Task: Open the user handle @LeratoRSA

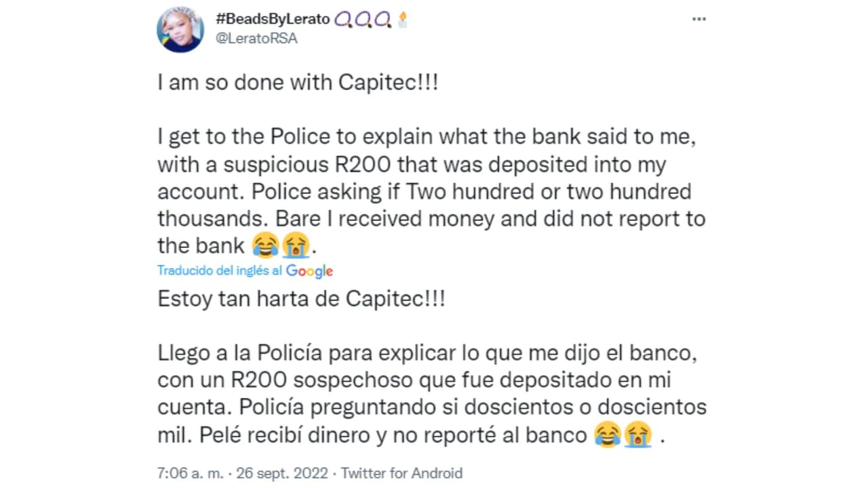Action: (256, 38)
